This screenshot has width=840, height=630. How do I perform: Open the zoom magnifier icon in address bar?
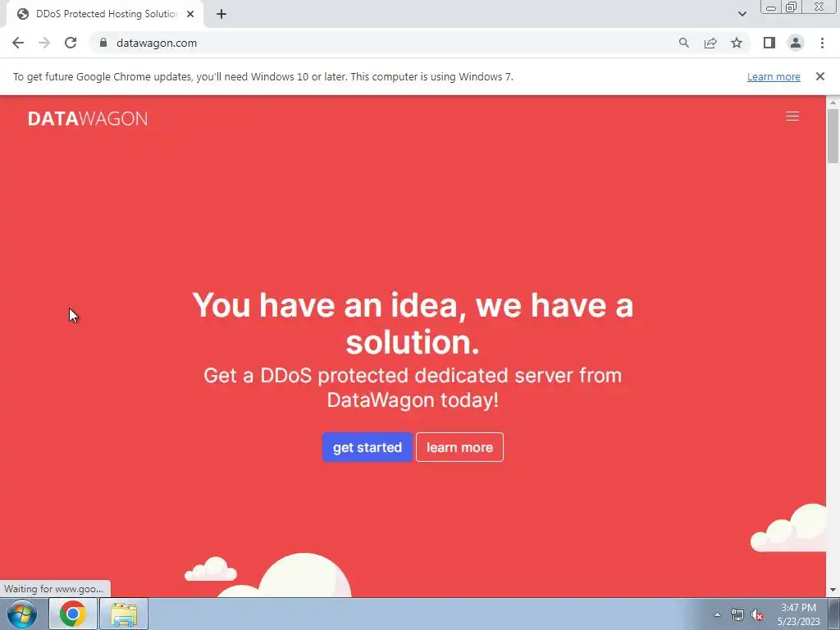point(683,43)
